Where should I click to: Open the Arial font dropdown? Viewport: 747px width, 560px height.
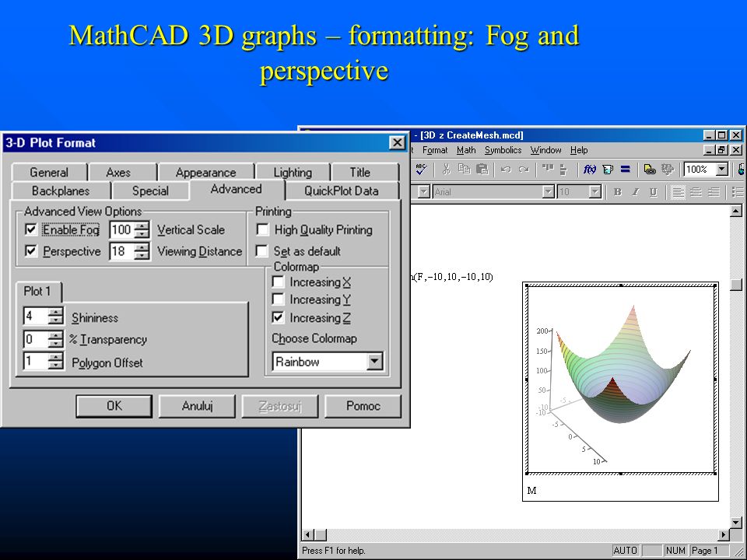(549, 192)
